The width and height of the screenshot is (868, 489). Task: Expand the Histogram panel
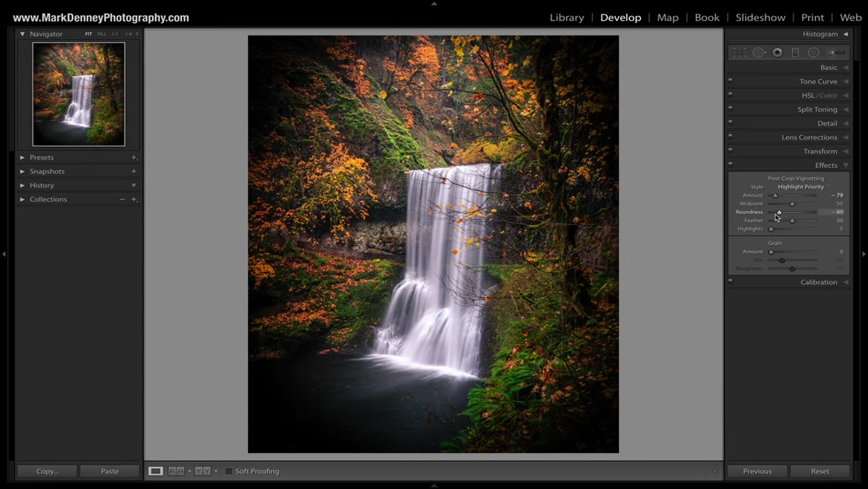pos(846,34)
